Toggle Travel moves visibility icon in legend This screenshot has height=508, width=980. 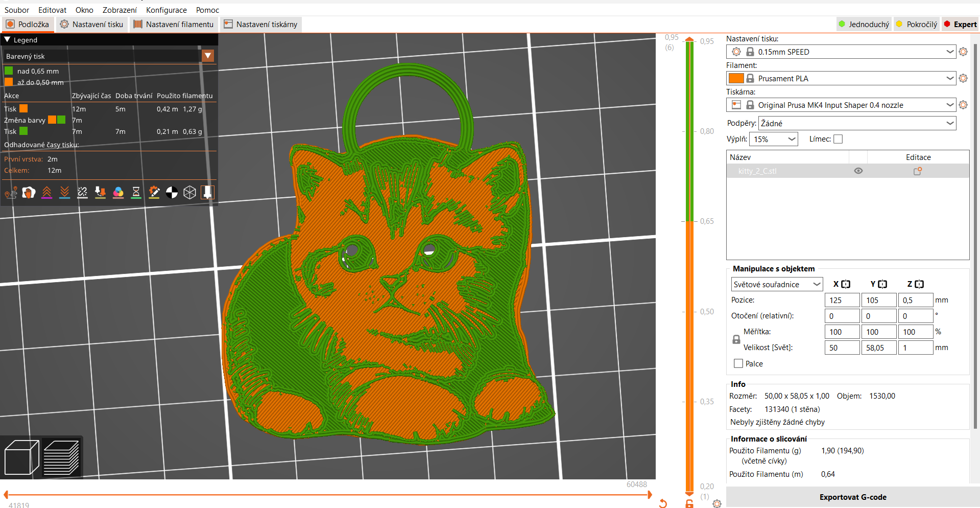(x=11, y=193)
